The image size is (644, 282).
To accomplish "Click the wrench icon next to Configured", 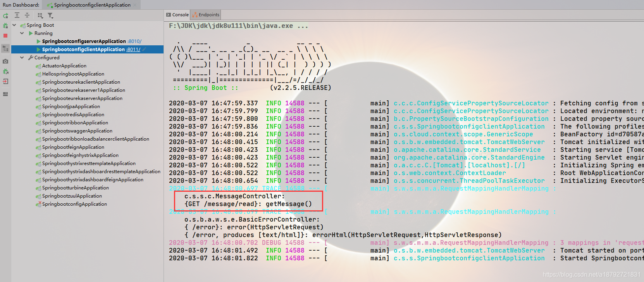I will [31, 58].
